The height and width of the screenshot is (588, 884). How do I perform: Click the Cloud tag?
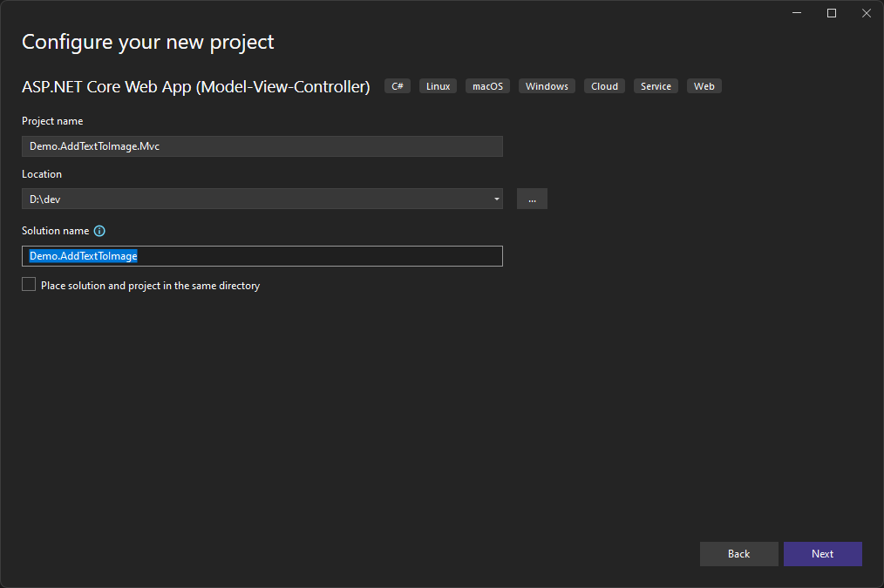pyautogui.click(x=604, y=86)
